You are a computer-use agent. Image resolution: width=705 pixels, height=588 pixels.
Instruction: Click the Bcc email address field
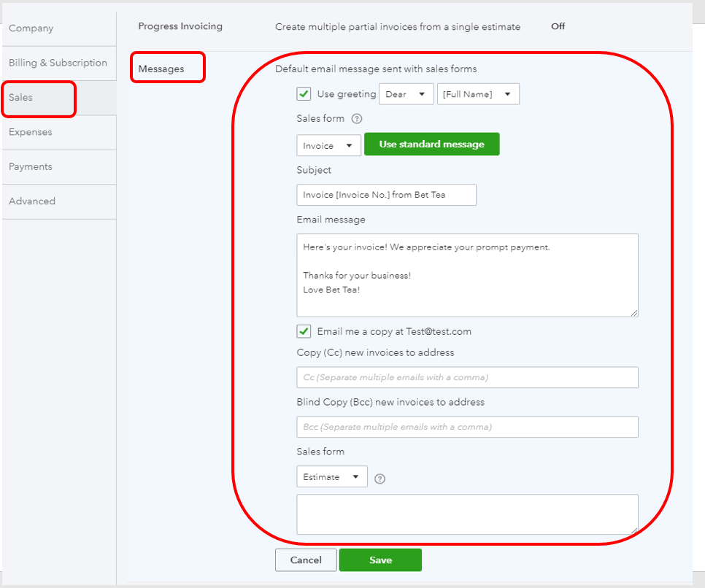(467, 427)
